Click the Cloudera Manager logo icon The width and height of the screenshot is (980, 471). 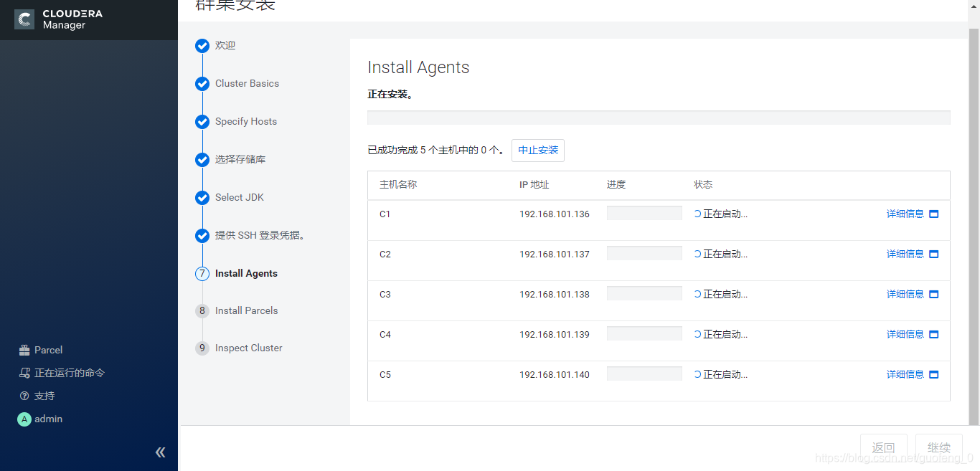pyautogui.click(x=24, y=19)
